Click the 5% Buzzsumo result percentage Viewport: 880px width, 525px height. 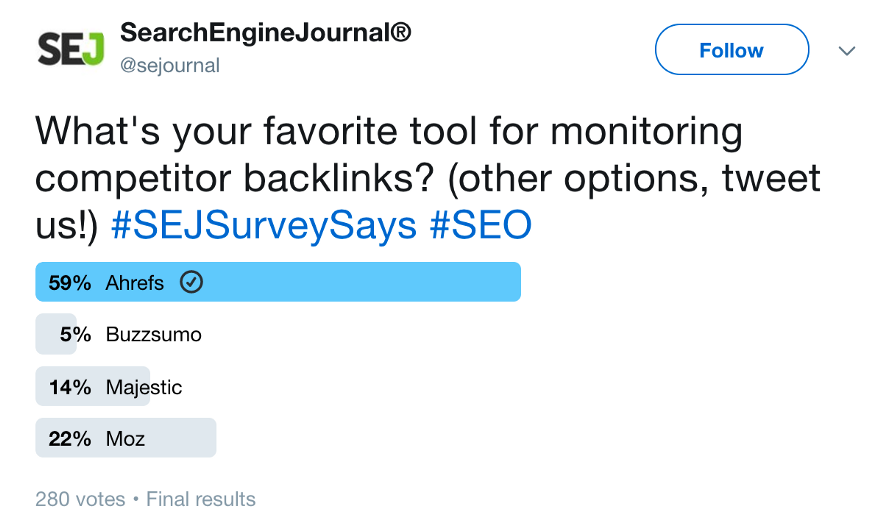75,335
